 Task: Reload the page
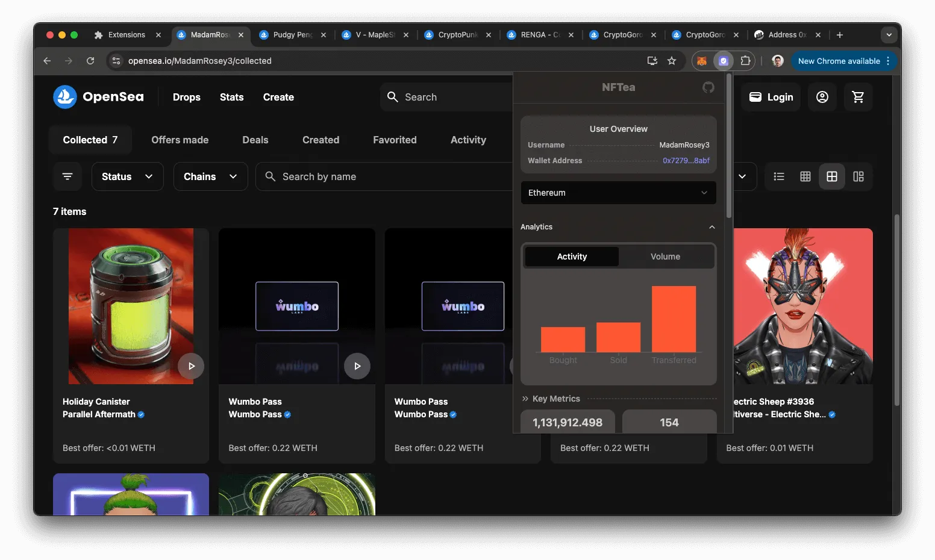pos(90,61)
